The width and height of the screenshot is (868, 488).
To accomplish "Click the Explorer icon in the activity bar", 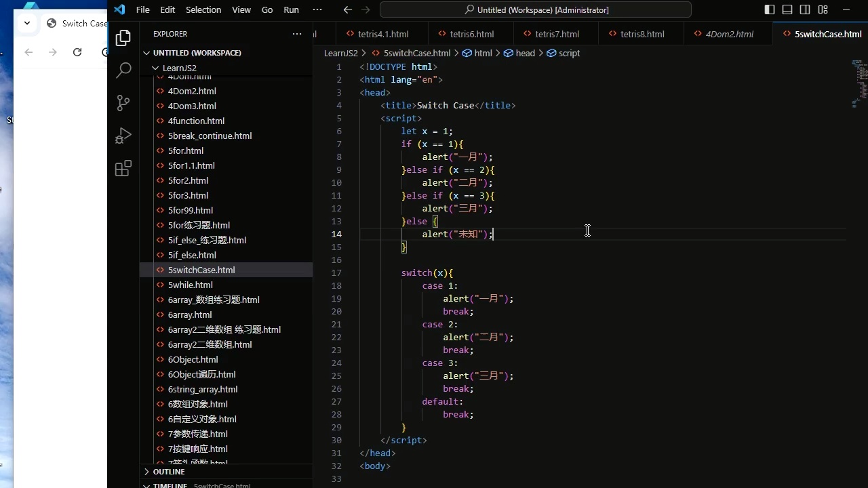I will click(123, 38).
